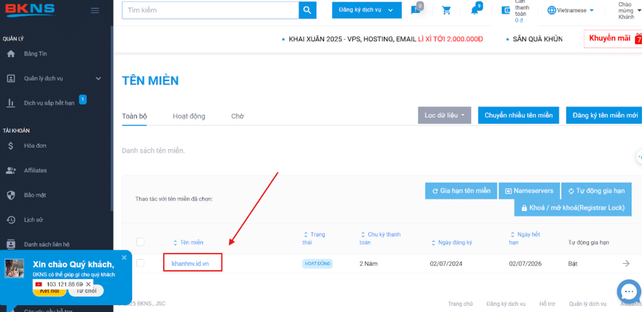This screenshot has width=644, height=312.
Task: Switch to the Chờ tab
Action: click(x=237, y=116)
